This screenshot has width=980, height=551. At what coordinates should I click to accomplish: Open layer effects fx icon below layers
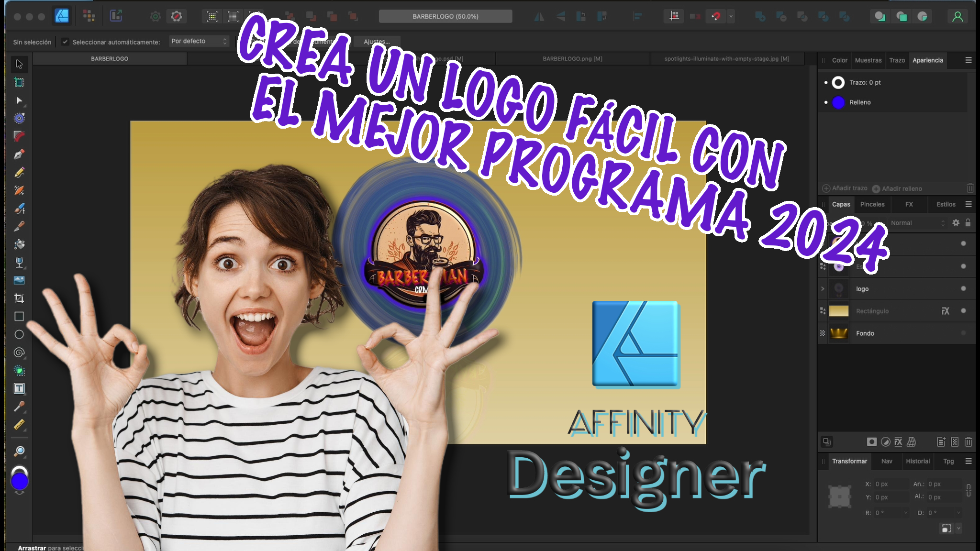tap(898, 442)
